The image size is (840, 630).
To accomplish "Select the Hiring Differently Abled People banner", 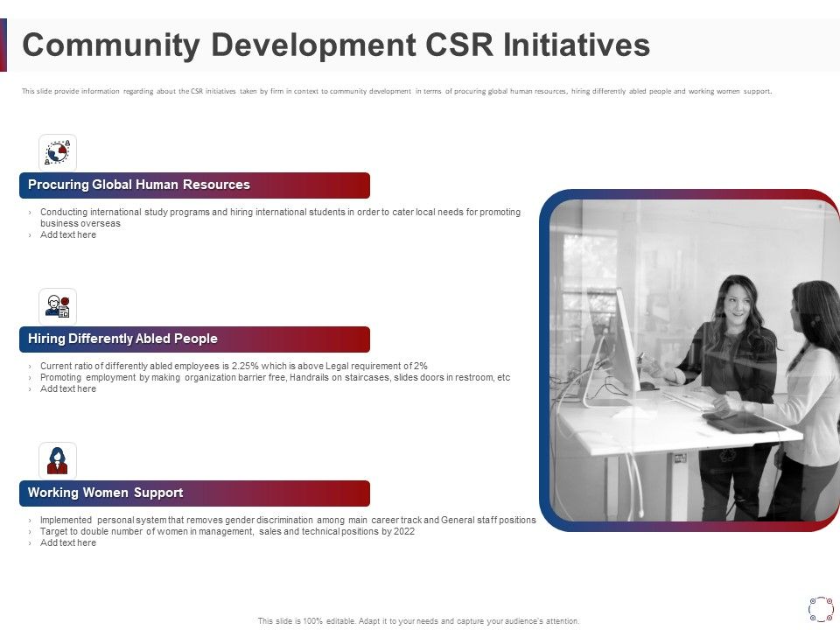I will 194,339.
